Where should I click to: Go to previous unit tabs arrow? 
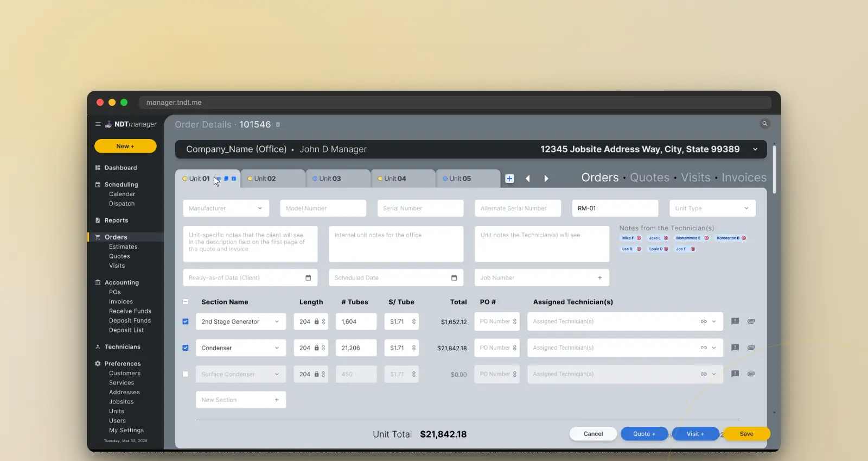527,179
